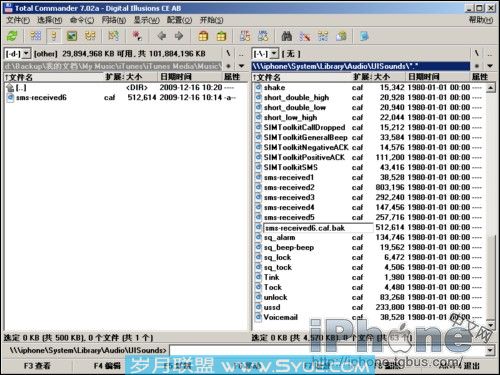Image resolution: width=500 pixels, height=375 pixels.
Task: Open the 网络 menu
Action: [x=114, y=20]
